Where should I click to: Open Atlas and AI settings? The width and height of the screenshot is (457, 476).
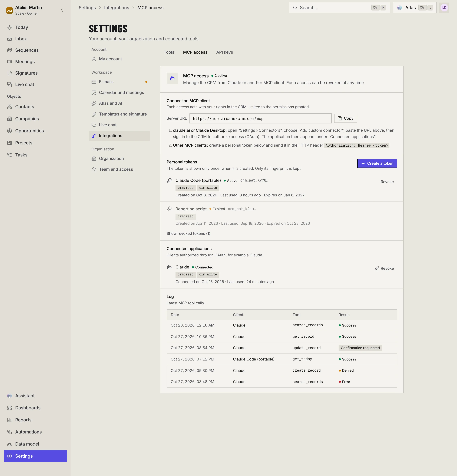(x=119, y=103)
